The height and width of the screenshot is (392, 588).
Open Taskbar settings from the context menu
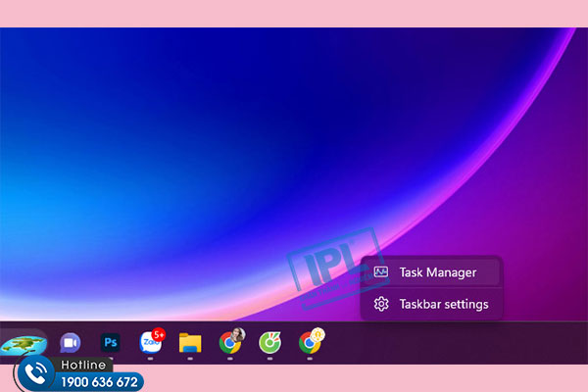[430, 304]
